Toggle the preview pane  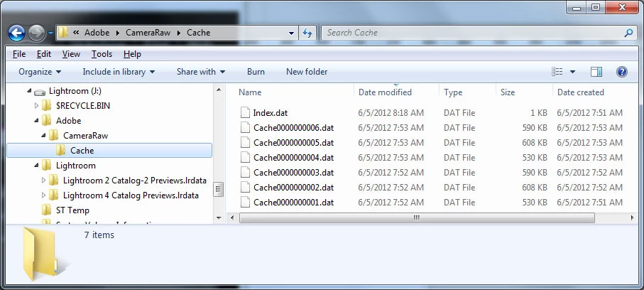coord(596,72)
